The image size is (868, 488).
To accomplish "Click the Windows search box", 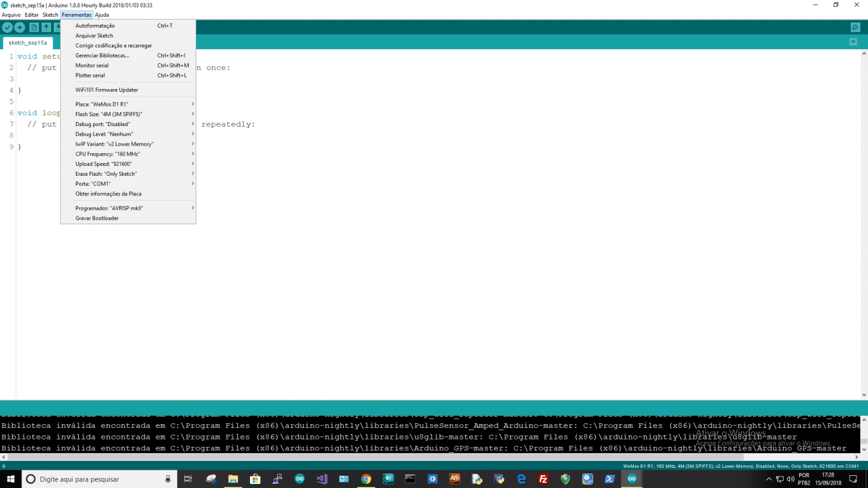I will [98, 479].
